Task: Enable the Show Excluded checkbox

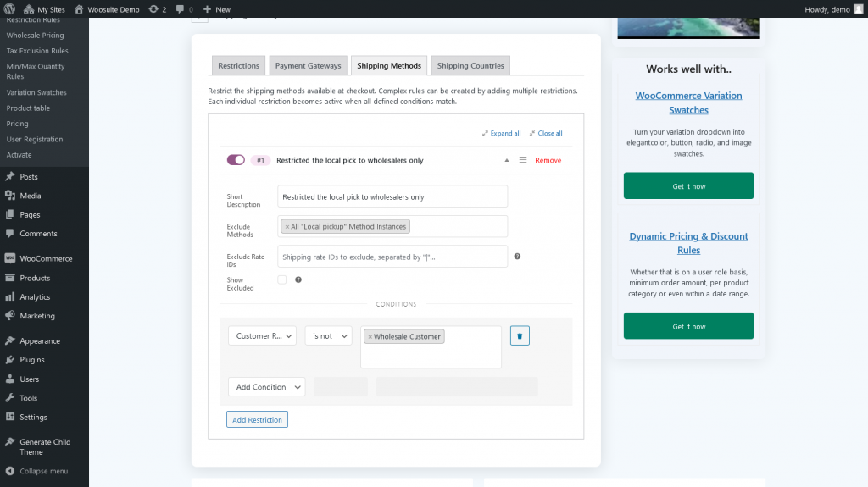Action: tap(281, 279)
